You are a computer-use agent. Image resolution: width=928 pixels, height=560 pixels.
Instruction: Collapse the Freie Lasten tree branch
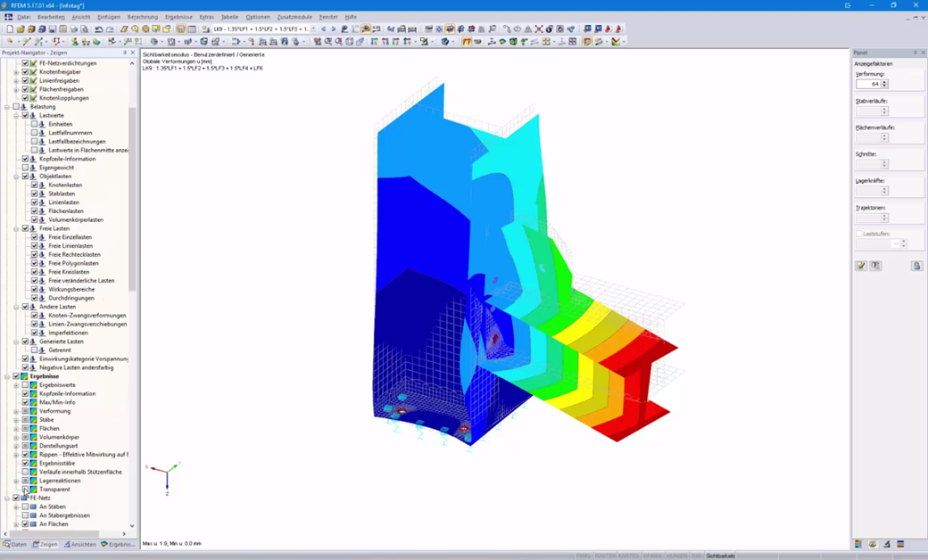(16, 227)
